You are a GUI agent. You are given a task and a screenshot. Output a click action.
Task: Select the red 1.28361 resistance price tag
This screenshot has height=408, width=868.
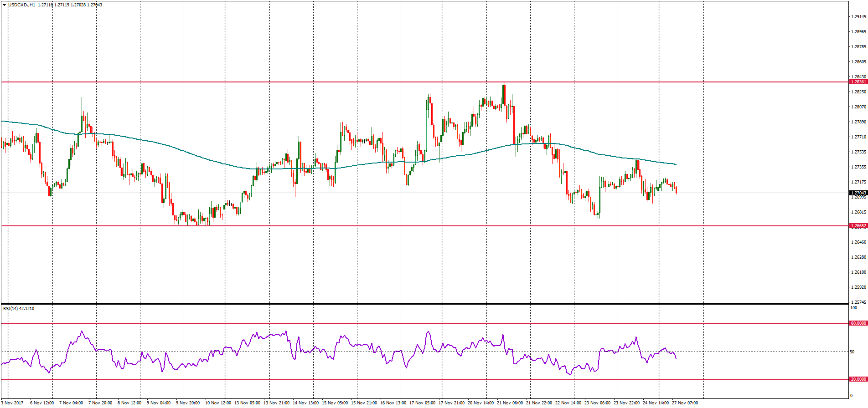pos(858,82)
